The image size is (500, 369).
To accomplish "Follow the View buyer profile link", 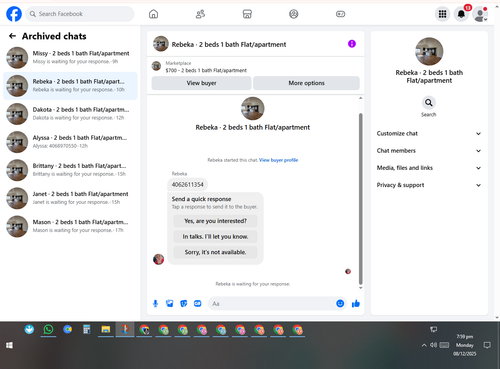I will pos(278,160).
